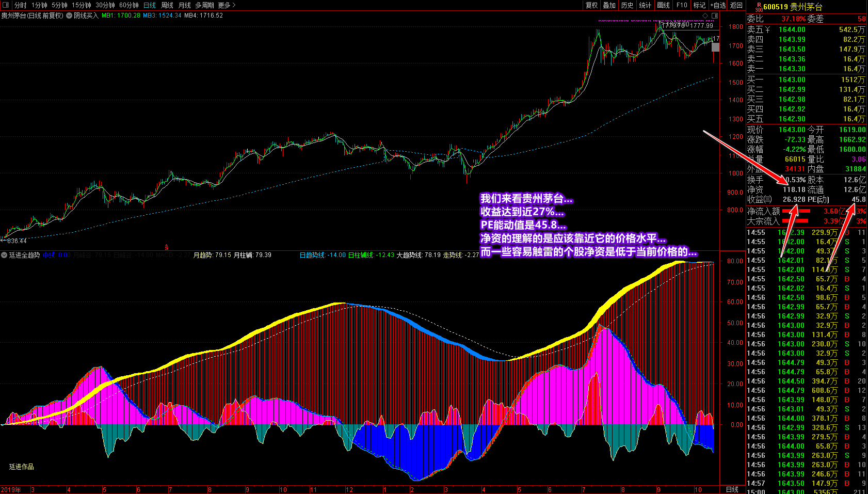868x494 pixels.
Task: Click the 卖一 price 1643.30
Action: [792, 69]
